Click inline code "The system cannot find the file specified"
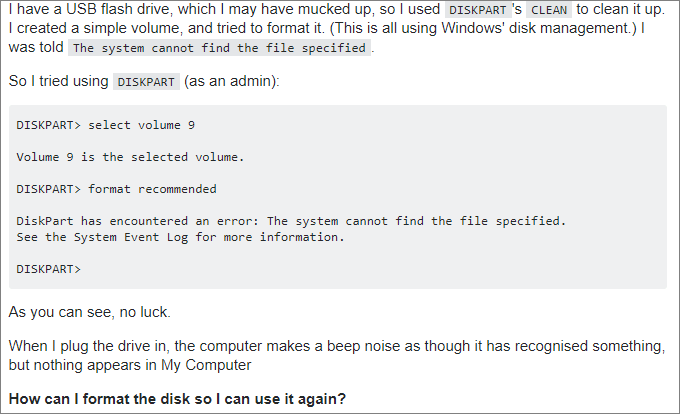Screen dimensions: 680x414 (220, 47)
